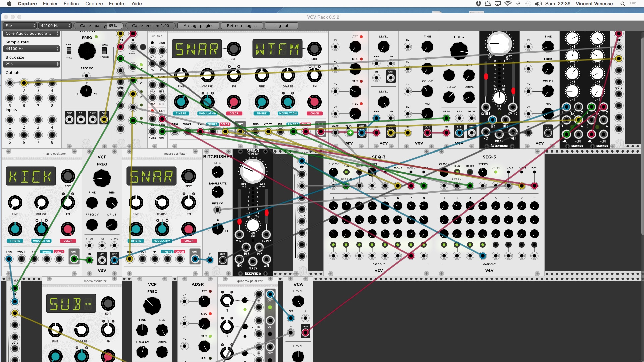Toggle the RUN button on left SEQ-3

pos(346,172)
